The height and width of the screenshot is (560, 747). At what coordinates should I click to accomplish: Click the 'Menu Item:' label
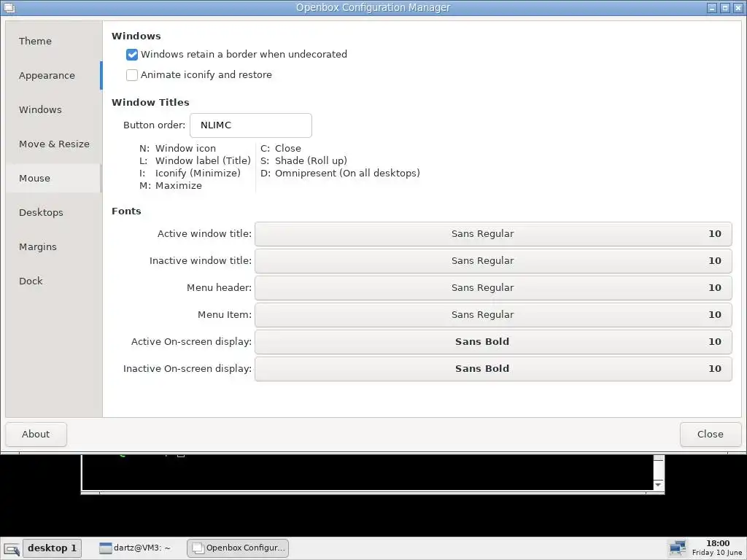[225, 315]
